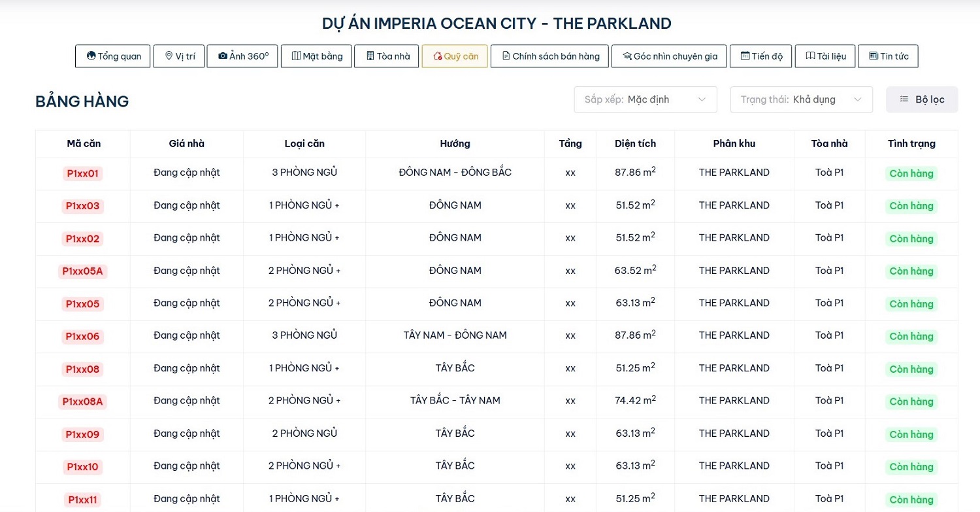The height and width of the screenshot is (512, 980).
Task: Click the Diện tích column header
Action: coord(635,144)
